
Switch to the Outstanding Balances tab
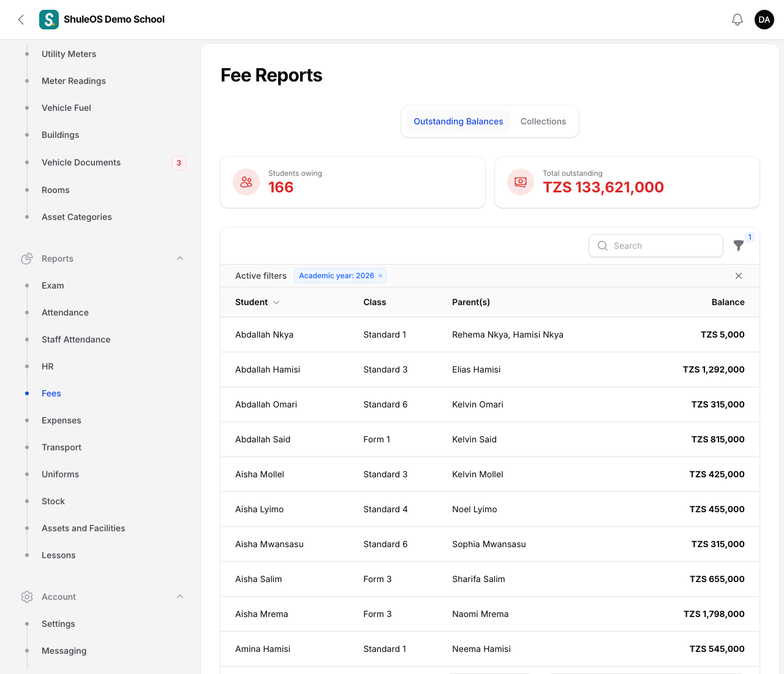pyautogui.click(x=458, y=121)
